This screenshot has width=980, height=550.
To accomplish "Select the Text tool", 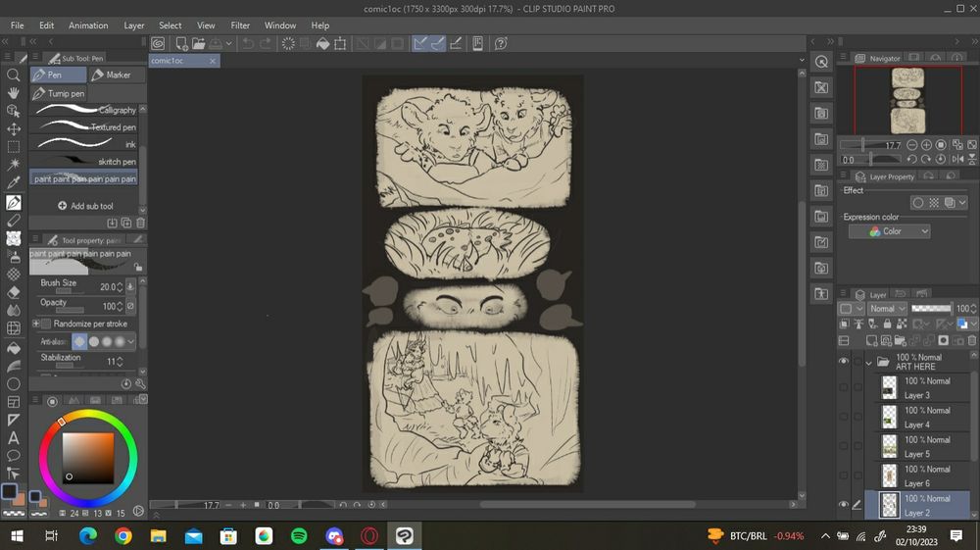I will pyautogui.click(x=13, y=438).
